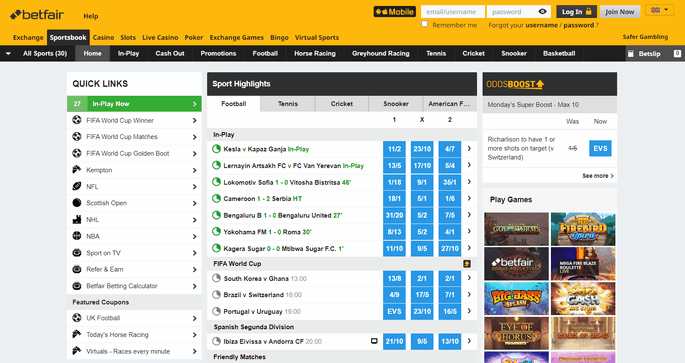Open In-Play in the navigation bar
This screenshot has width=685, height=363.
[x=128, y=53]
